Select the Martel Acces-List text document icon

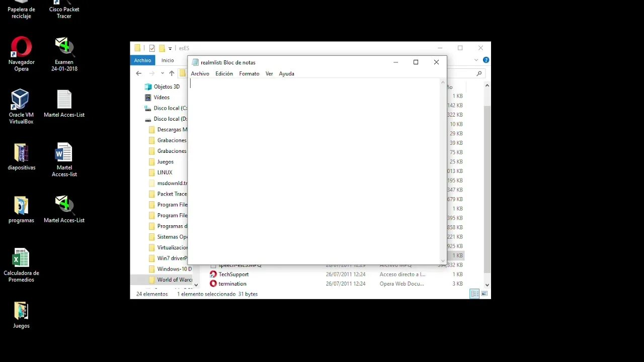(x=64, y=104)
